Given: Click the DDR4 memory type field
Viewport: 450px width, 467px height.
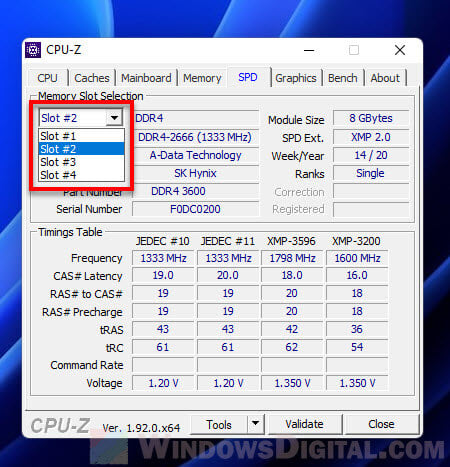Looking at the screenshot, I should (x=196, y=118).
